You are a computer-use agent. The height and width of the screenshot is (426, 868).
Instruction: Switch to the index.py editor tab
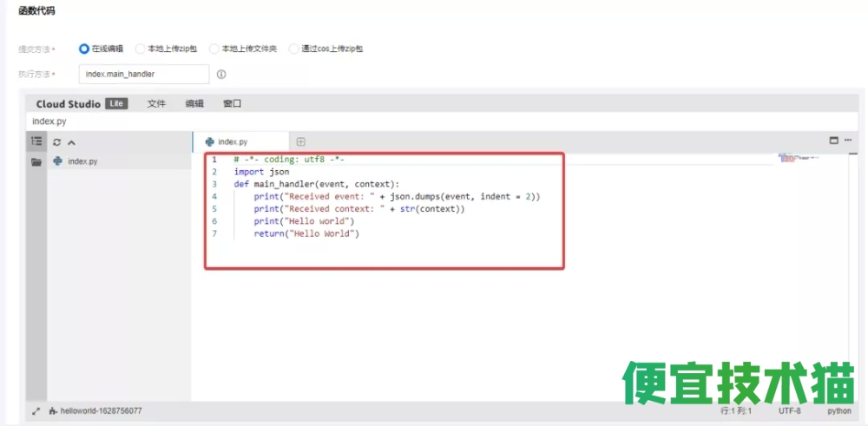pyautogui.click(x=232, y=141)
